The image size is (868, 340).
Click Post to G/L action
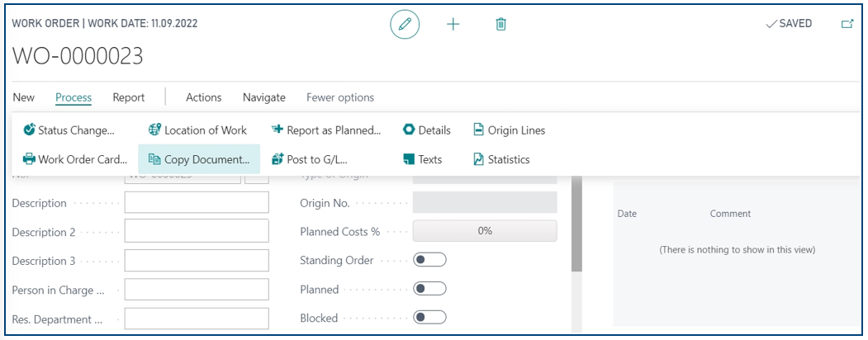click(x=309, y=159)
